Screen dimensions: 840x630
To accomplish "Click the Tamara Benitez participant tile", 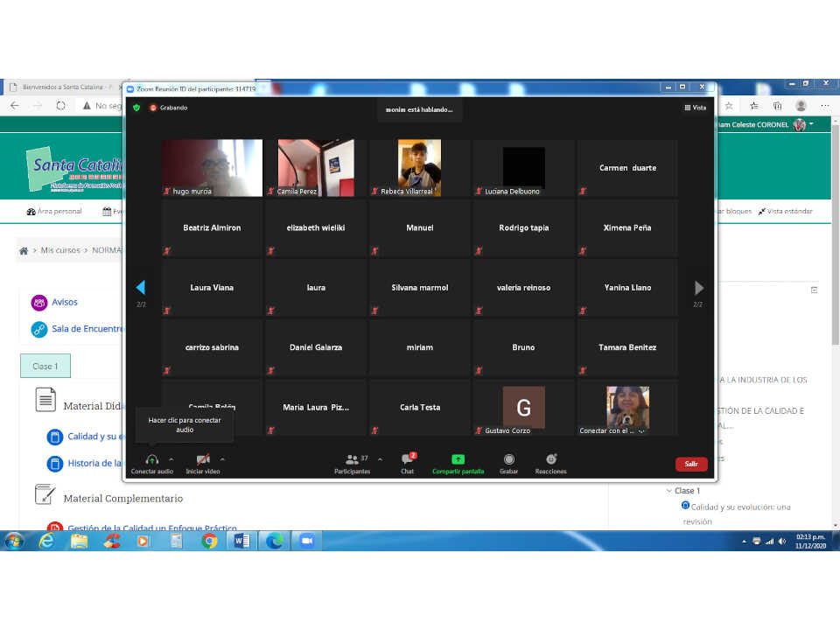I will (628, 347).
